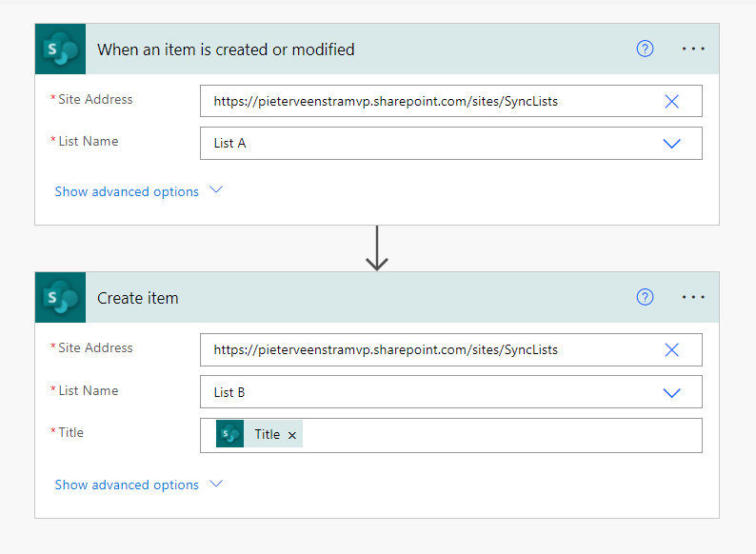
Task: Remove the Title dynamic content token
Action: (x=291, y=435)
